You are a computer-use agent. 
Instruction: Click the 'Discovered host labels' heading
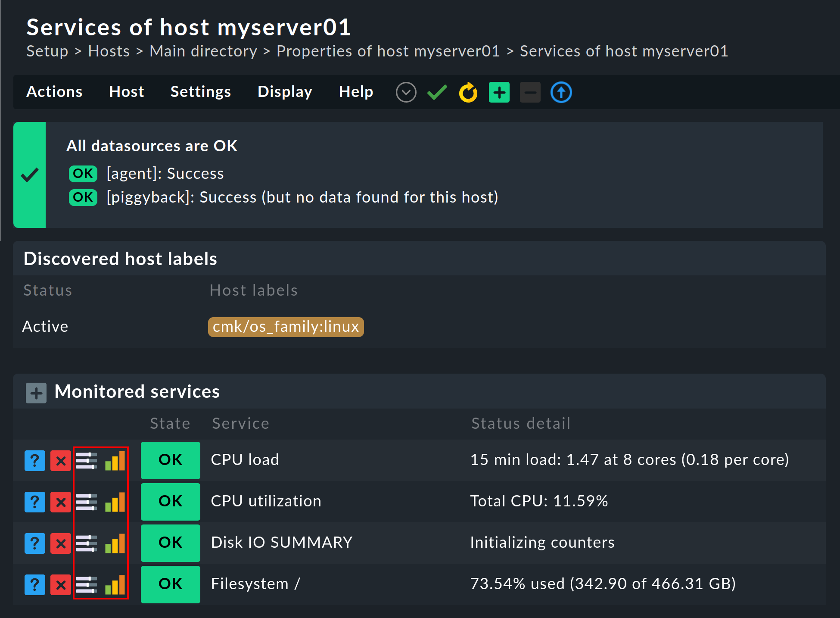[x=121, y=259]
